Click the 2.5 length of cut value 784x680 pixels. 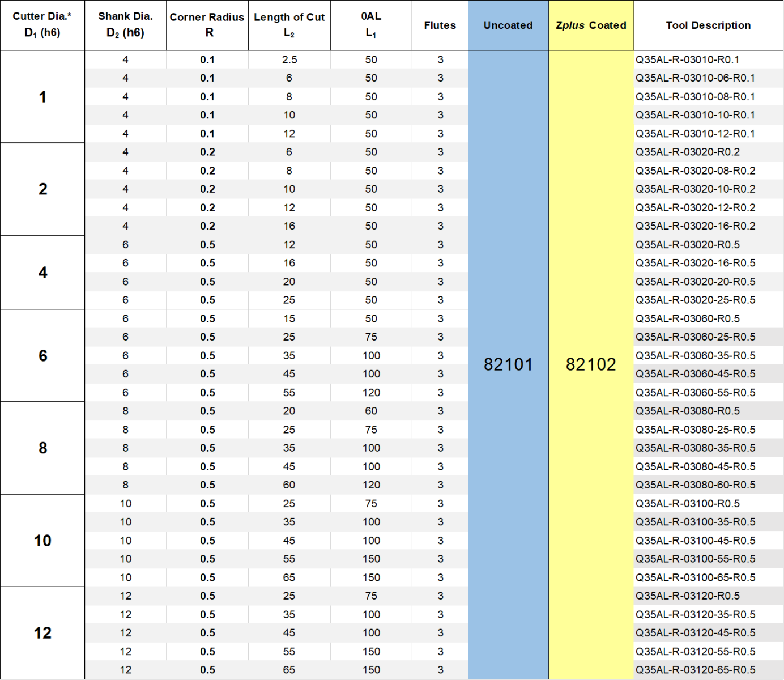[289, 60]
